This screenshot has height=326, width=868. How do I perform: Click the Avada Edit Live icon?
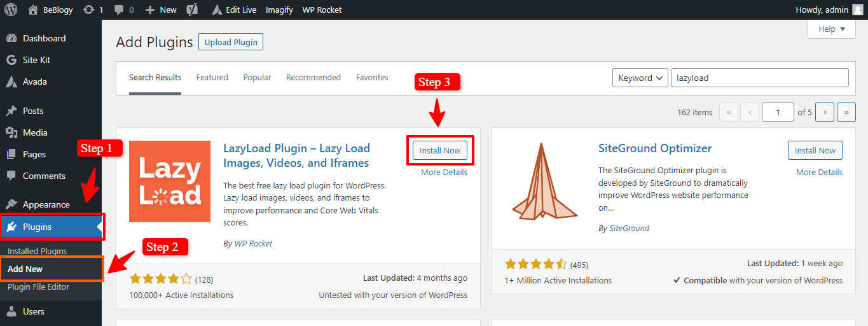(x=217, y=10)
